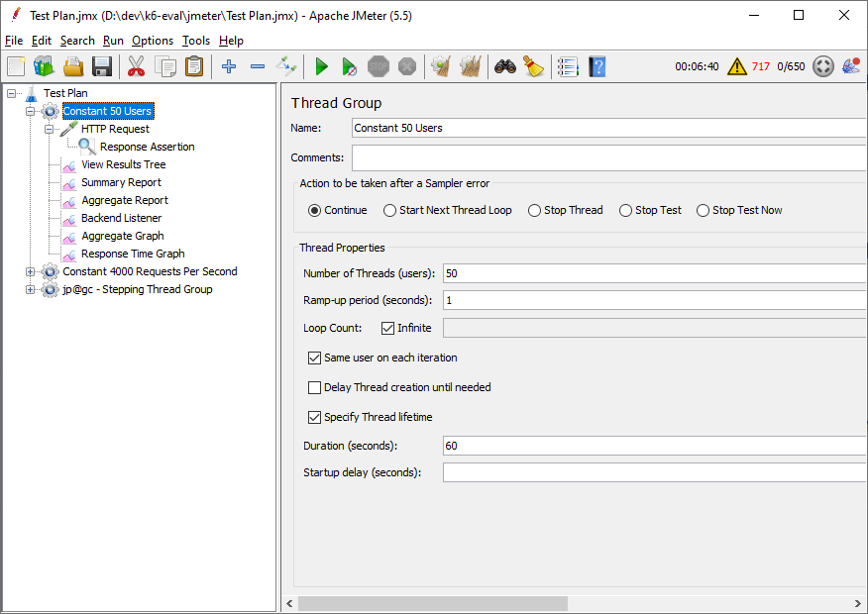Screen dimensions: 868x614
Task: Click the Stop test icon
Action: click(379, 67)
